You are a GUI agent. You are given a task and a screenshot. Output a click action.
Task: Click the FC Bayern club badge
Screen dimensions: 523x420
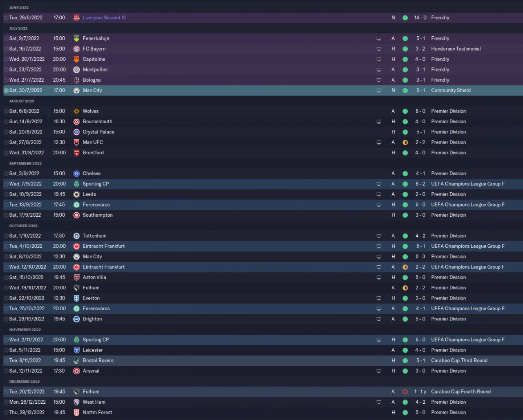76,49
